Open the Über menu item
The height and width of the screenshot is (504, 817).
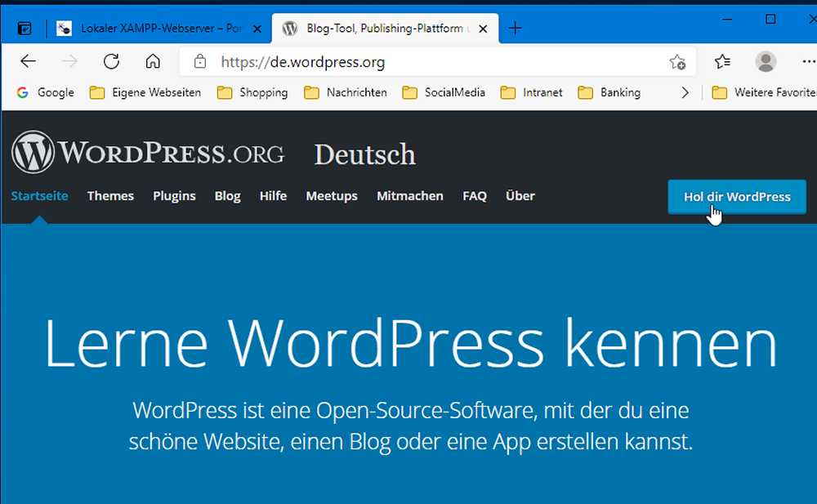click(520, 196)
